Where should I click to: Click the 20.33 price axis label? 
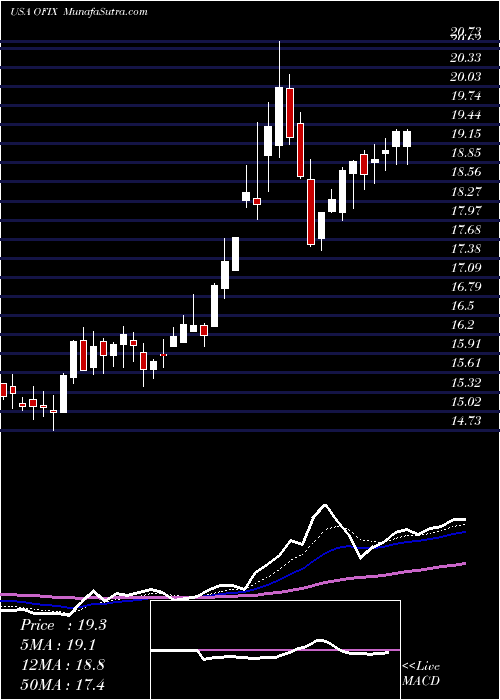[x=466, y=58]
